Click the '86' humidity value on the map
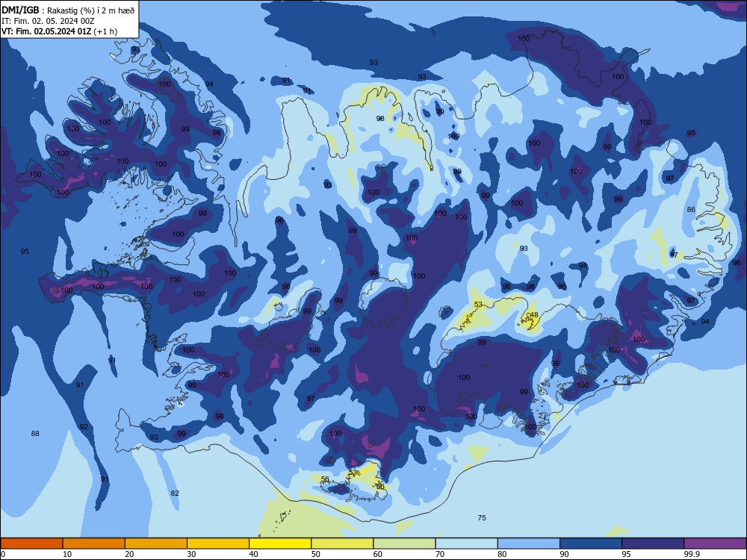This screenshot has height=560, width=747. coord(691,210)
